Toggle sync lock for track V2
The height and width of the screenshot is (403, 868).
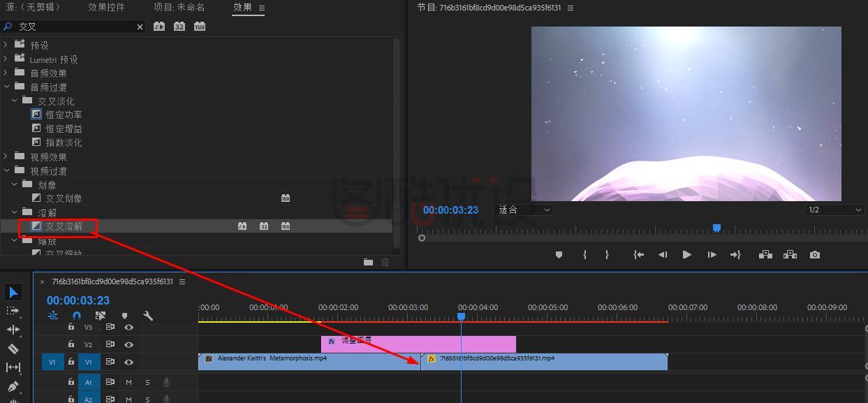tap(110, 344)
